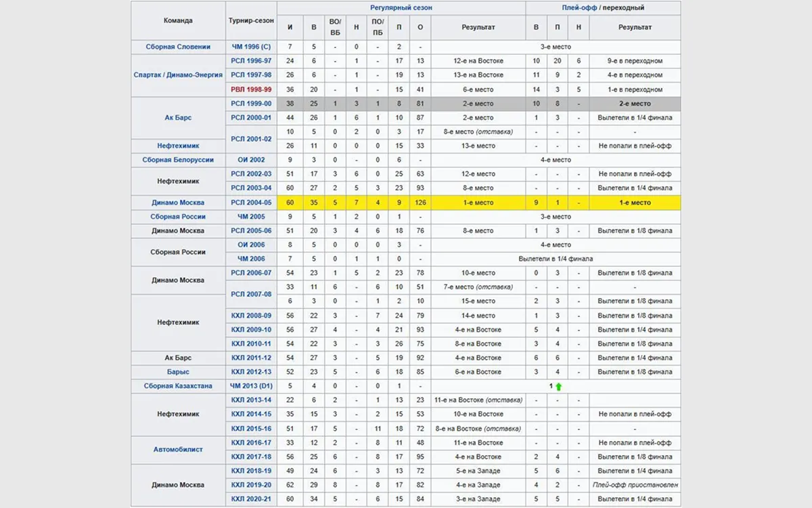
Task: Follow the ЧМ 2013 (D1) link
Action: click(251, 386)
